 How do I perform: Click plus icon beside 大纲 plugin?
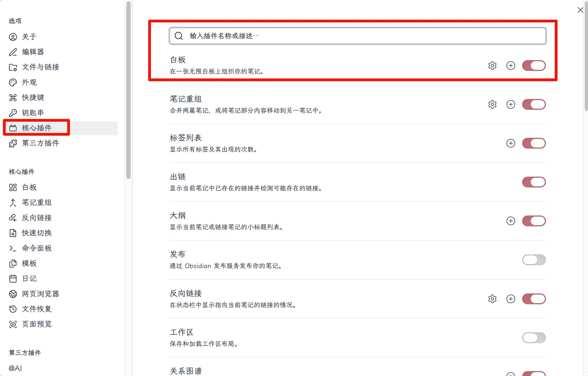(511, 221)
